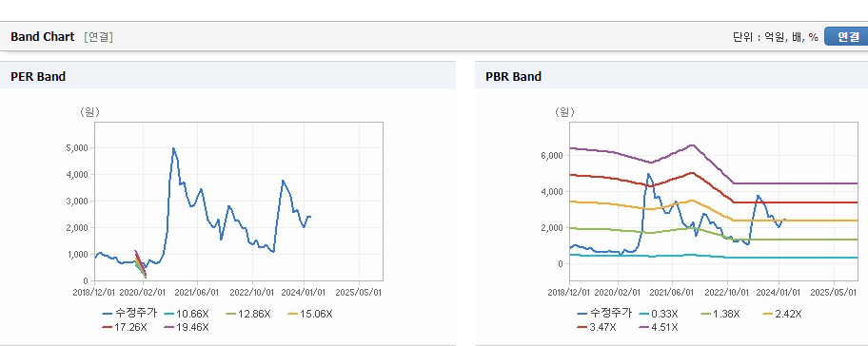
Task: Click 2025/05/01 x-axis label in PER chart
Action: [x=359, y=292]
